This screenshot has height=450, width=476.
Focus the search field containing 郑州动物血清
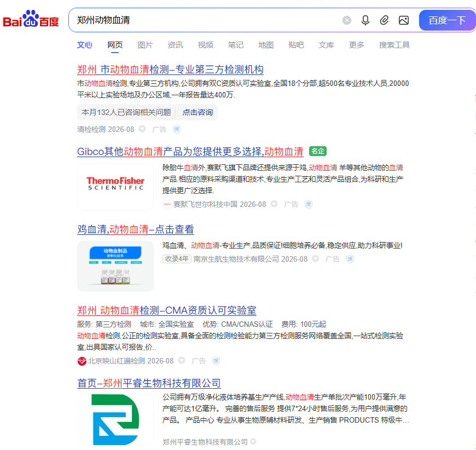[x=206, y=20]
